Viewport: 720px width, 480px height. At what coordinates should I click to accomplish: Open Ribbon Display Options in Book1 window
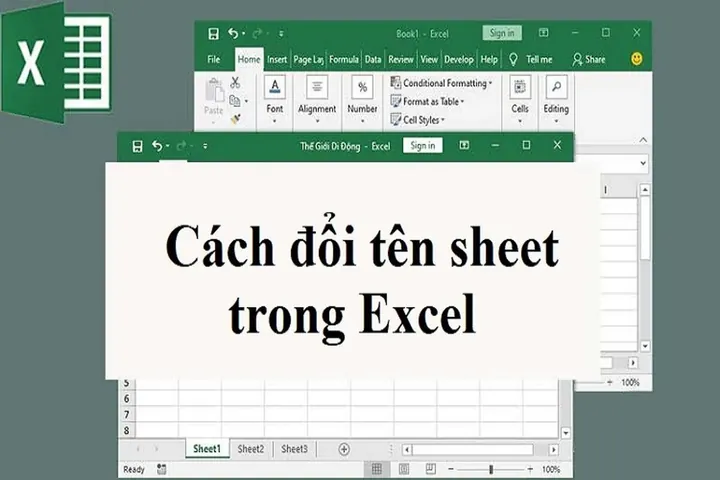point(543,33)
